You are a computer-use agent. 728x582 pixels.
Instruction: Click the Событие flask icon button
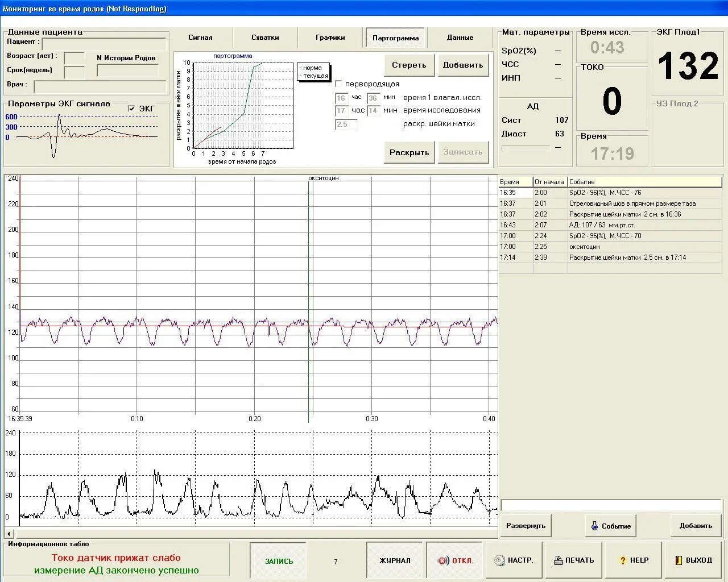pyautogui.click(x=611, y=526)
